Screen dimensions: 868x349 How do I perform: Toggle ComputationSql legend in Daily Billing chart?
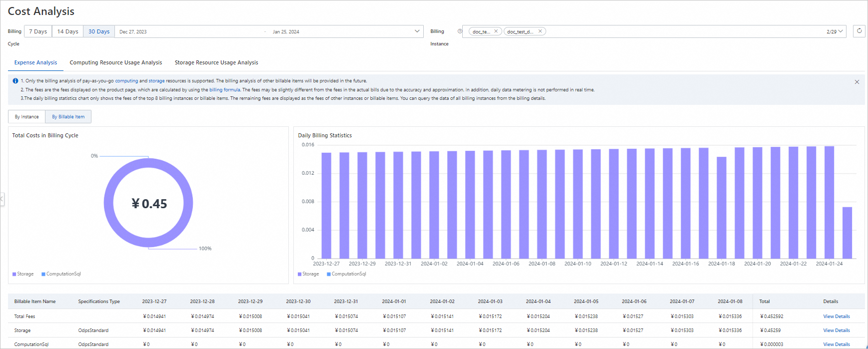point(346,274)
